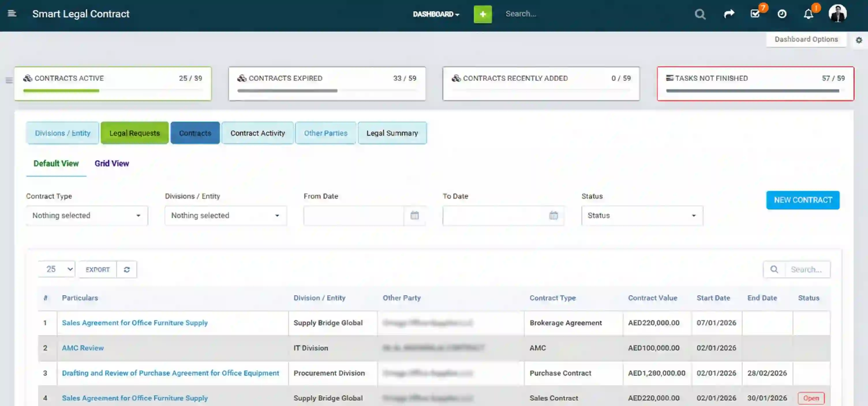Viewport: 868px width, 406px height.
Task: Click the share arrow icon
Action: coord(729,14)
